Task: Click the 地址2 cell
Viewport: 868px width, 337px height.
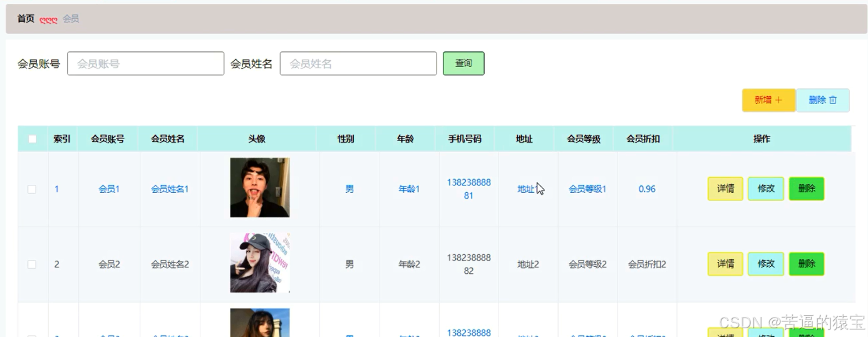Action: point(528,264)
